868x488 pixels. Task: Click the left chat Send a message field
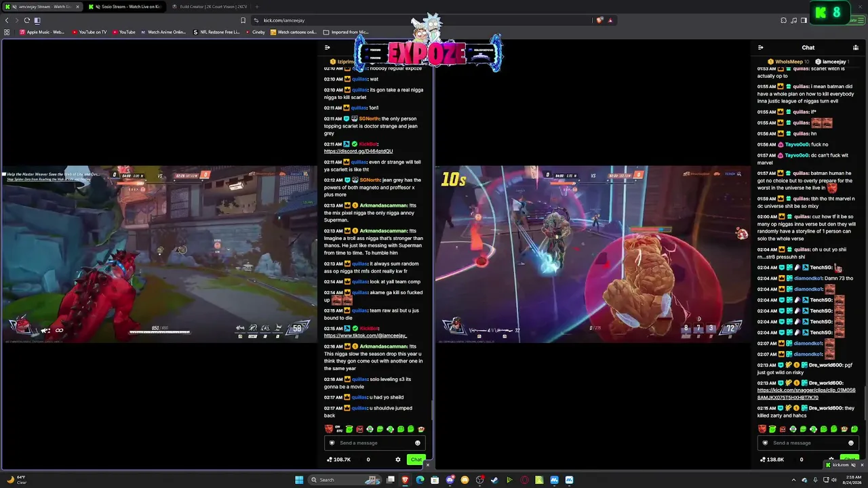374,443
